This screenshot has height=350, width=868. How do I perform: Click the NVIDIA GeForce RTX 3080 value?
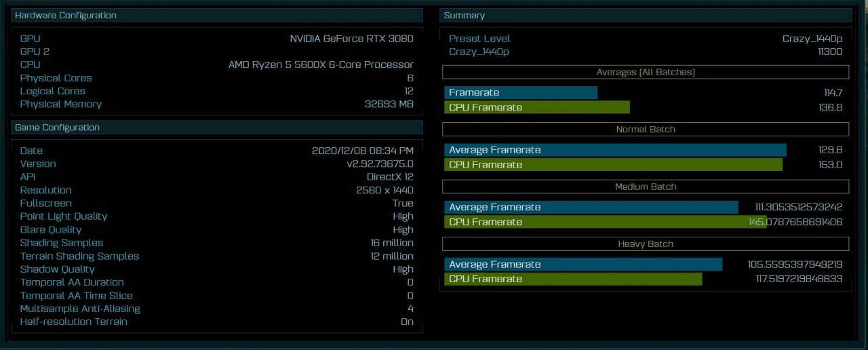click(351, 39)
